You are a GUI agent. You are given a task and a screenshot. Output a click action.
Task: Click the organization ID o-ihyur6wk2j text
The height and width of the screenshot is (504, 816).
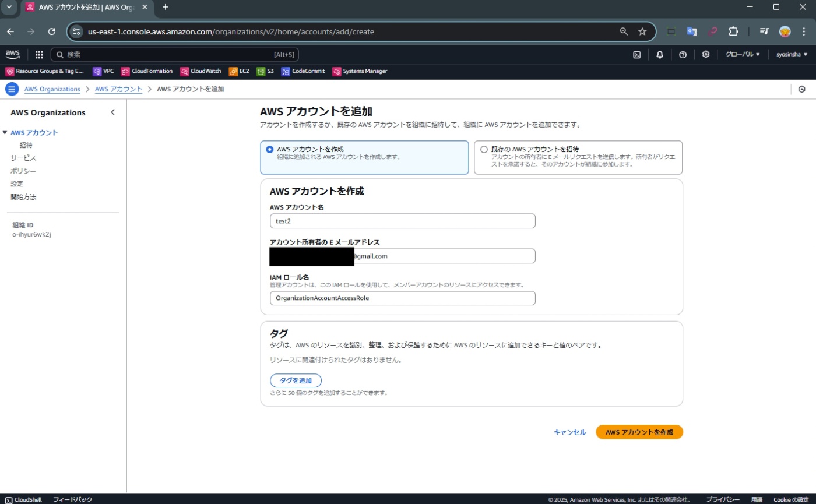[x=32, y=234]
